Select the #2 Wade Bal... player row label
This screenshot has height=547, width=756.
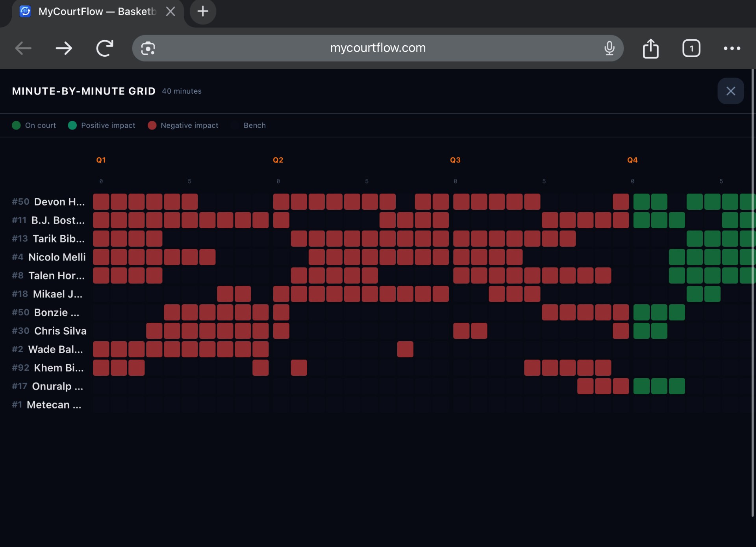pyautogui.click(x=48, y=349)
